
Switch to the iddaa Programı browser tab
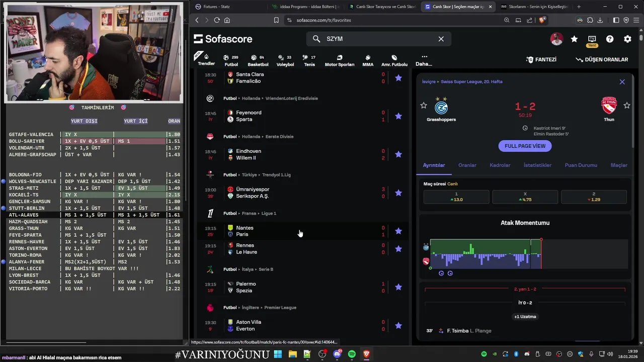tap(305, 7)
